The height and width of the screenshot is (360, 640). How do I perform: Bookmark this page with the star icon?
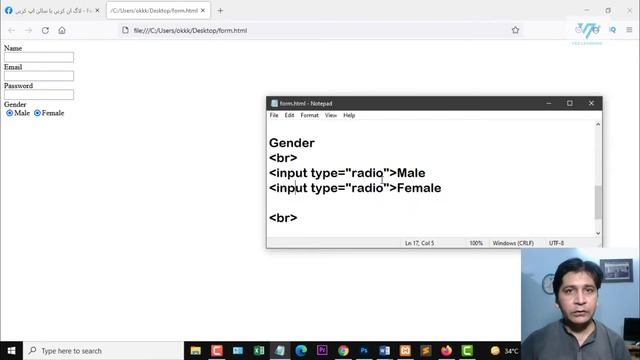(516, 30)
